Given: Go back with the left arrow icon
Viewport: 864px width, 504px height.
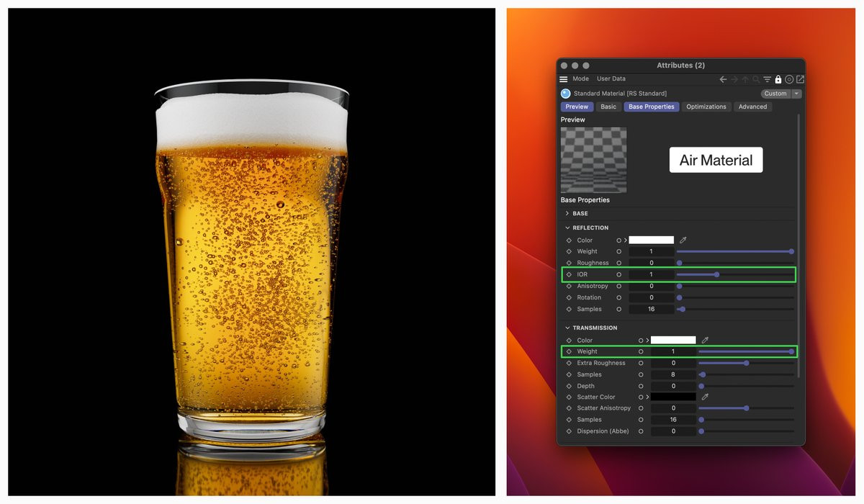Looking at the screenshot, I should [723, 79].
